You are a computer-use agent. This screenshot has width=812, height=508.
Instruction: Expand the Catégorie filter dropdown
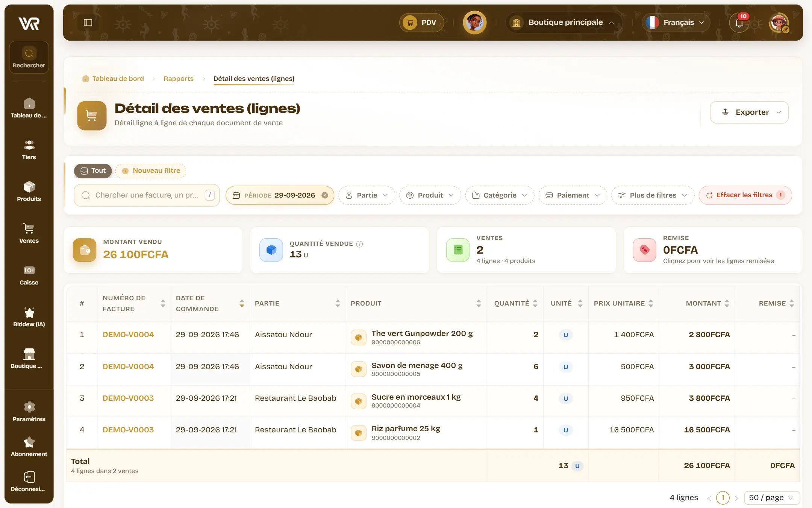(x=500, y=195)
